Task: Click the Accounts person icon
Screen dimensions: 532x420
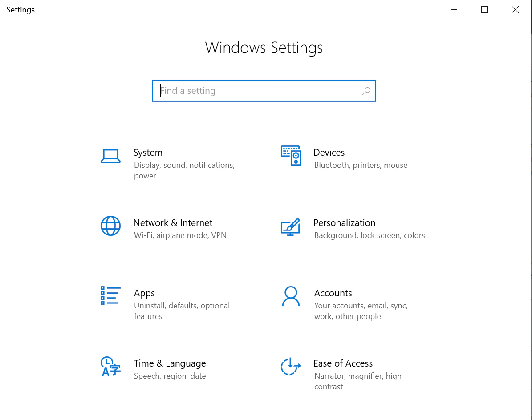Action: [x=291, y=296]
